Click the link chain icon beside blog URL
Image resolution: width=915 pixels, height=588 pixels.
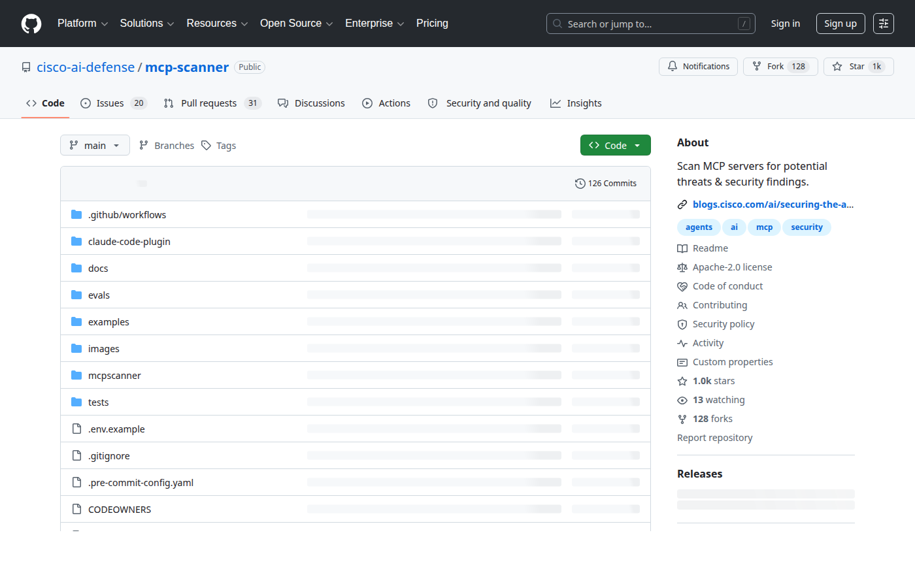pos(682,204)
